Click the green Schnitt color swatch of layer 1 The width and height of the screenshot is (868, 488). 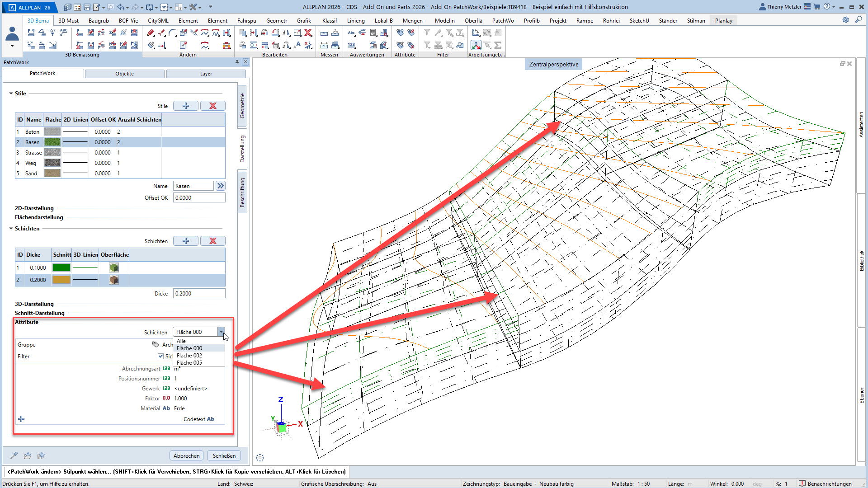61,267
